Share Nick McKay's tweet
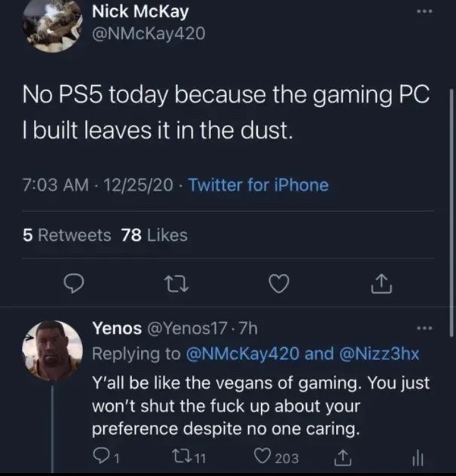Image resolution: width=456 pixels, height=476 pixels. [381, 284]
